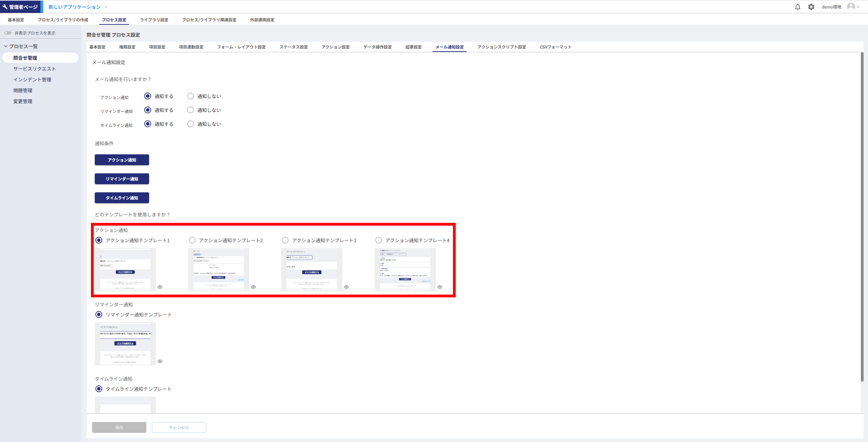Screen dimensions: 868x442
Task: Click the アクション通知テンプレート2 thumbnail image
Action: (218, 269)
